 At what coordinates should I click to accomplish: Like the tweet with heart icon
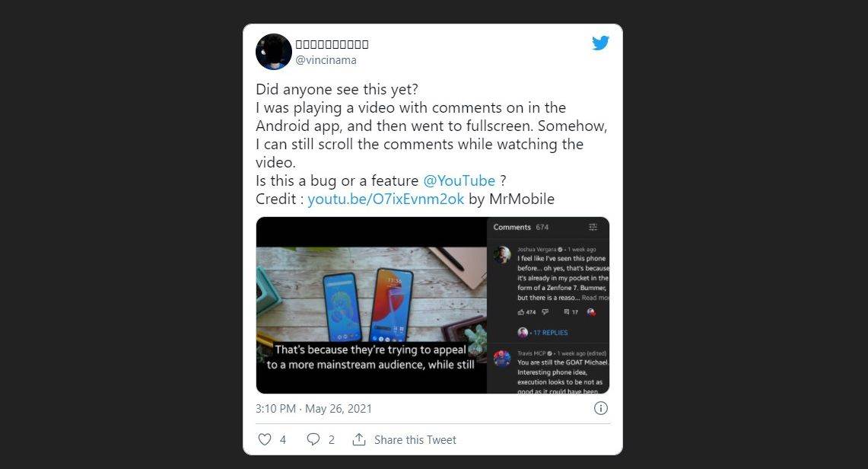tap(265, 439)
